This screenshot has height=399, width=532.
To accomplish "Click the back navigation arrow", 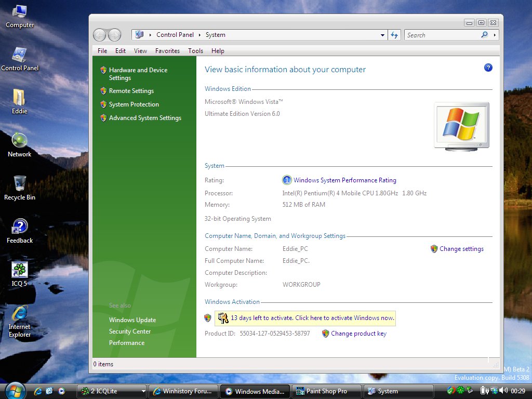I will [x=99, y=35].
